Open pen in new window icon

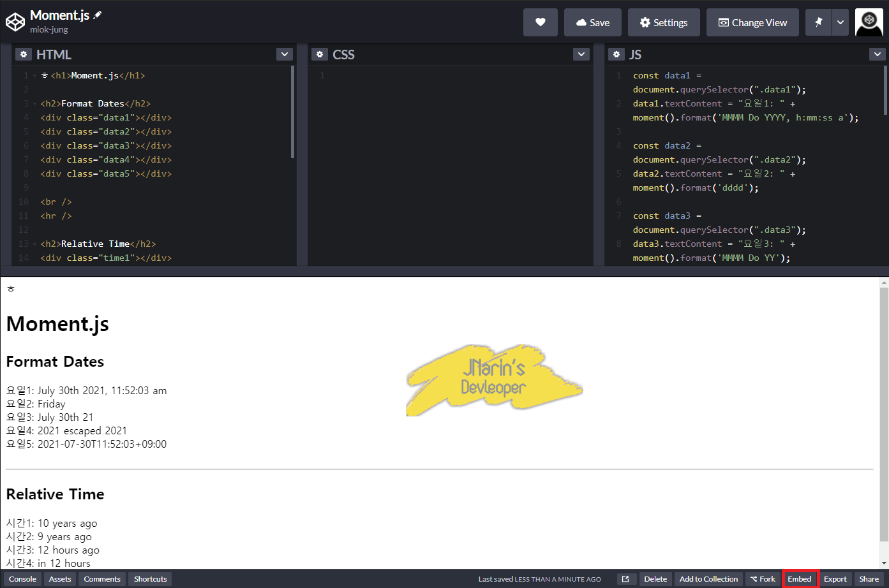(625, 579)
